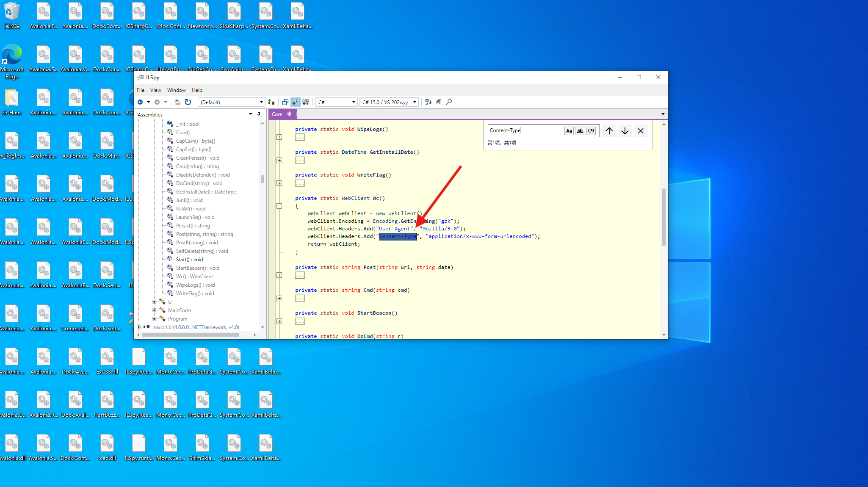The image size is (868, 487).
Task: Pin the Assemblies panel
Action: pyautogui.click(x=259, y=114)
